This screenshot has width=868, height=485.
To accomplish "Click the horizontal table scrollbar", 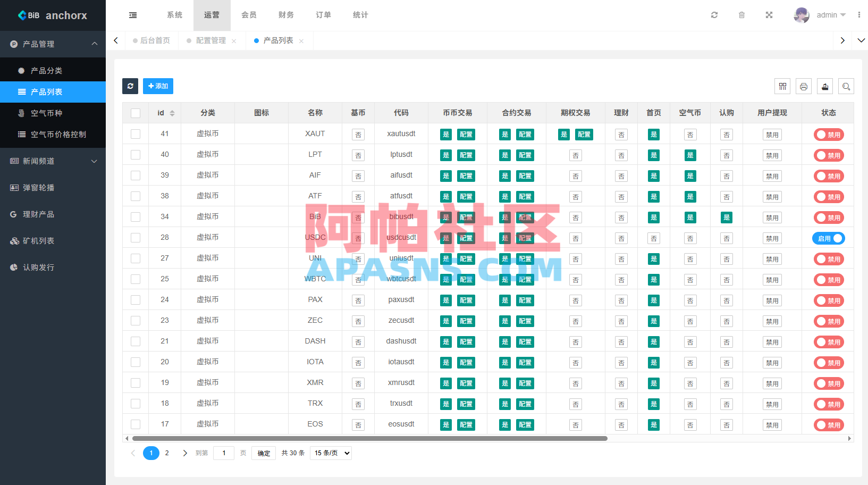I will [369, 439].
